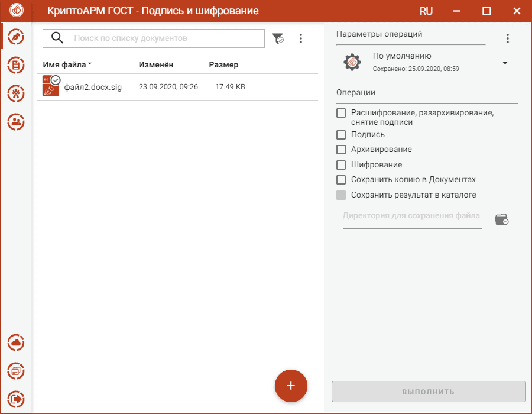Click the Изменён column header

(155, 64)
